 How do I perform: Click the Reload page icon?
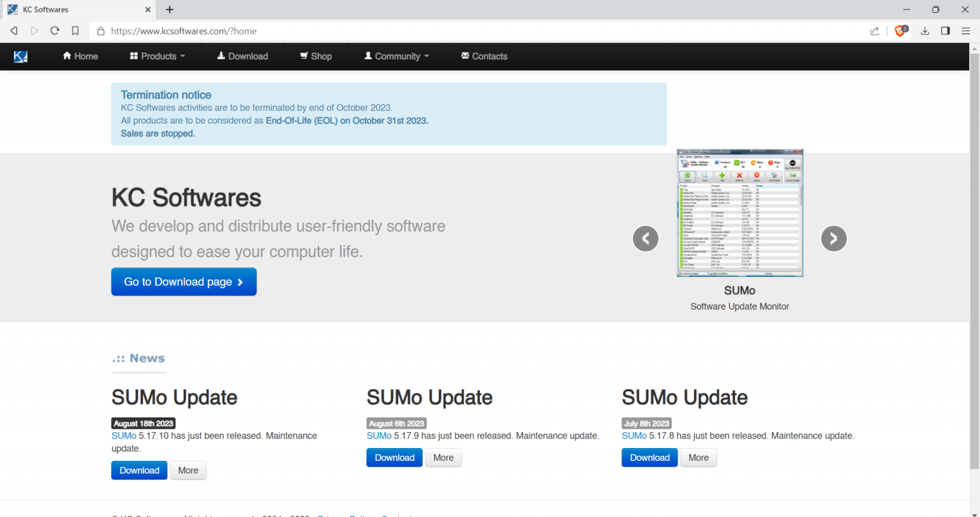pos(54,31)
